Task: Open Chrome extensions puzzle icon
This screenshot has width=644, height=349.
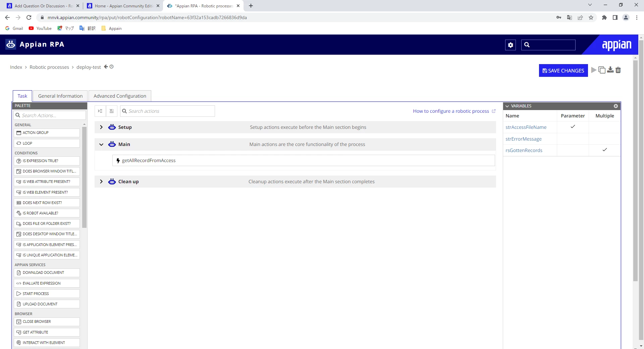Action: coord(604,17)
